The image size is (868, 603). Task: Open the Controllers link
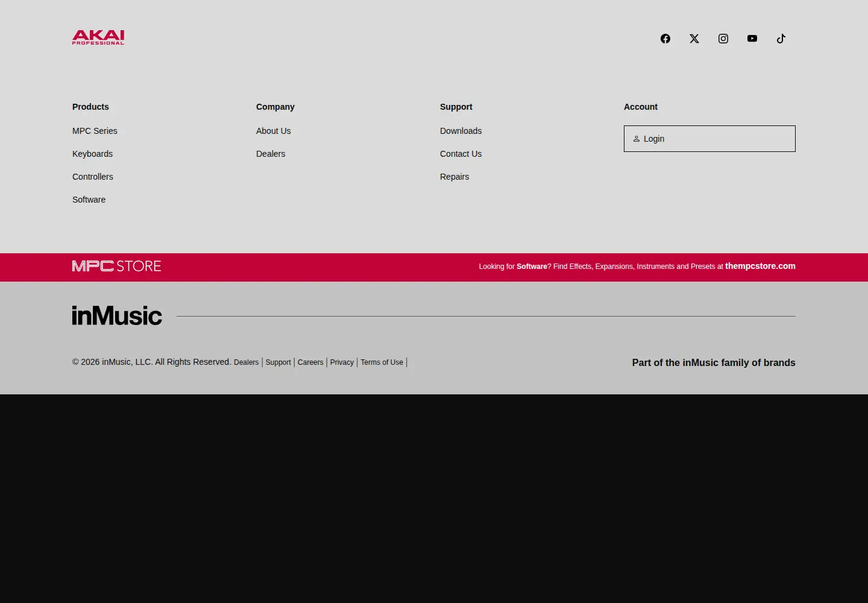click(x=93, y=177)
